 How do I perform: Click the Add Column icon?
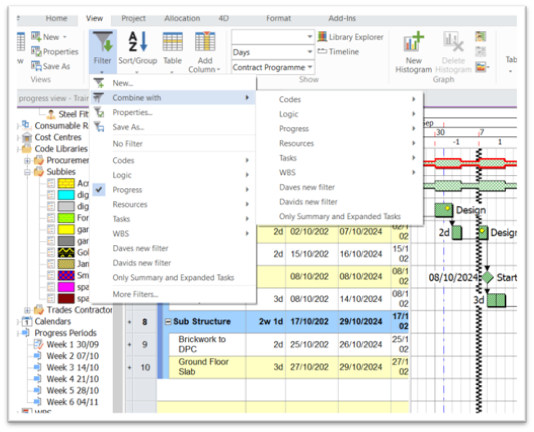pos(205,42)
